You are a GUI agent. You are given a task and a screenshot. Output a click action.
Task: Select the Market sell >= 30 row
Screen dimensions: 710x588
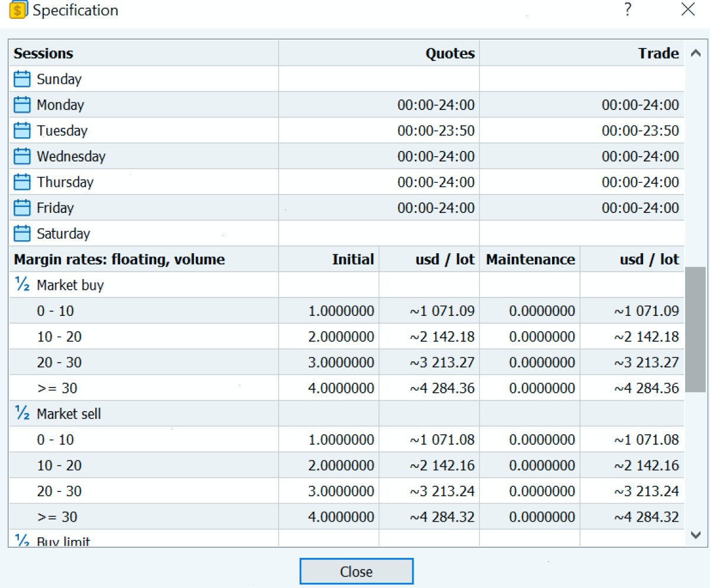point(346,516)
